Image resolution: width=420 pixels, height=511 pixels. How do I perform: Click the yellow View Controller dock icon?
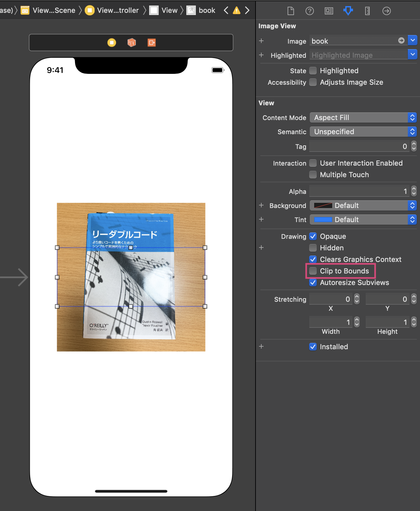tap(112, 42)
